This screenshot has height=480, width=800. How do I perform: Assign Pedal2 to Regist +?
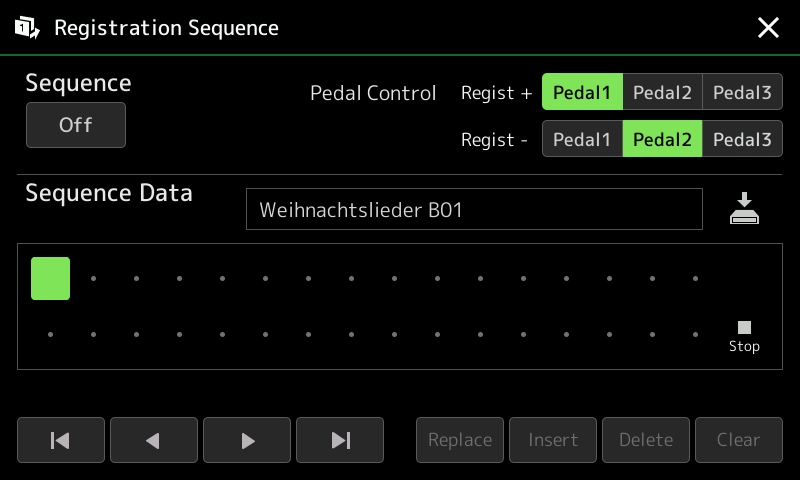tap(662, 92)
